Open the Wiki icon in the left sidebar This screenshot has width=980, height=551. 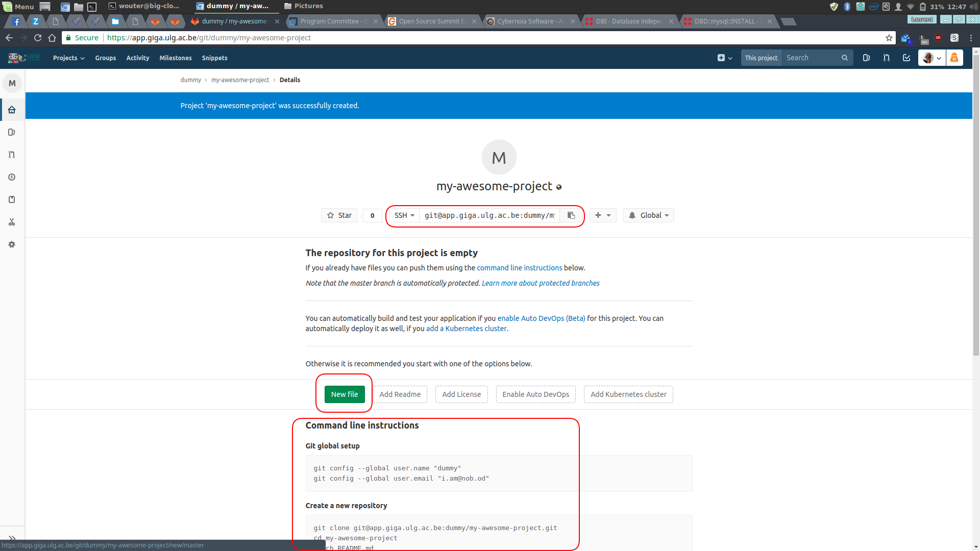[x=12, y=199]
